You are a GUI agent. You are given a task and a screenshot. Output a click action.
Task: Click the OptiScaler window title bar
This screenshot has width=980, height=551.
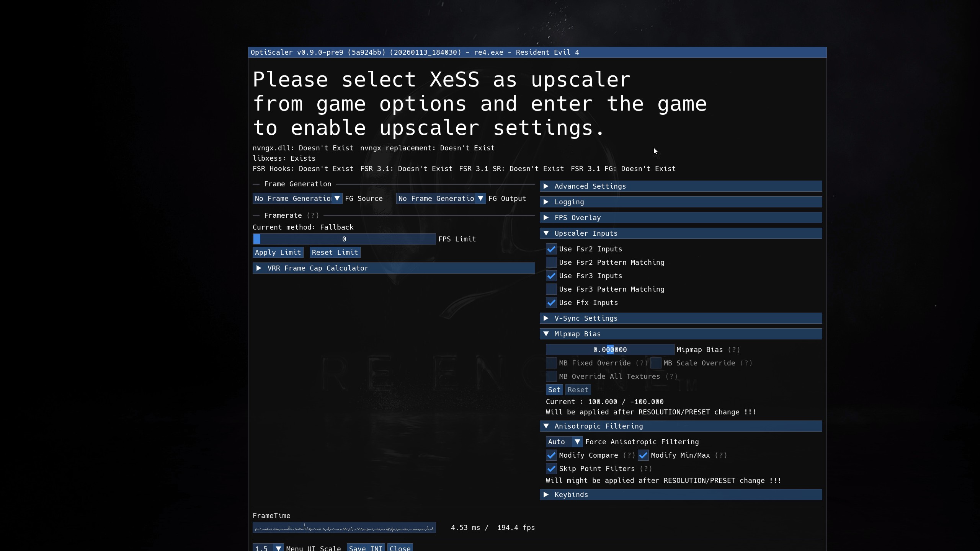click(537, 52)
